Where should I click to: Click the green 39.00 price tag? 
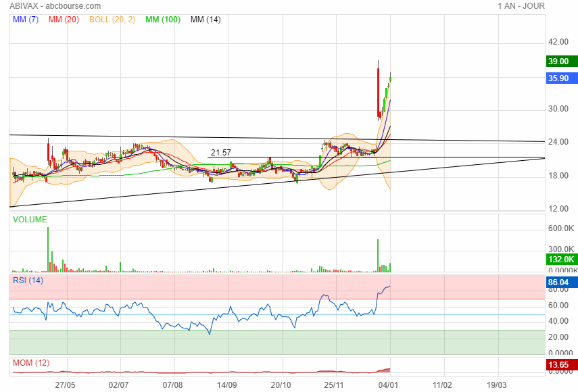[x=562, y=61]
